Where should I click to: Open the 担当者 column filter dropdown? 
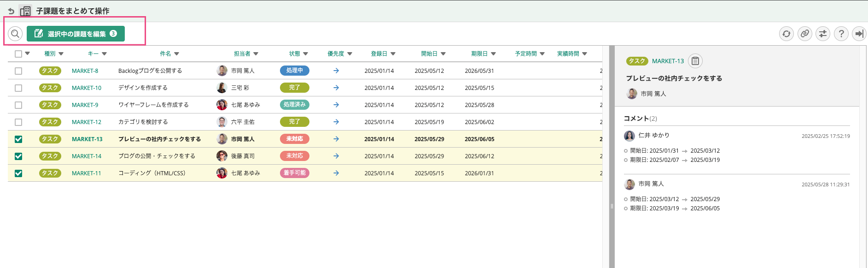tap(256, 54)
